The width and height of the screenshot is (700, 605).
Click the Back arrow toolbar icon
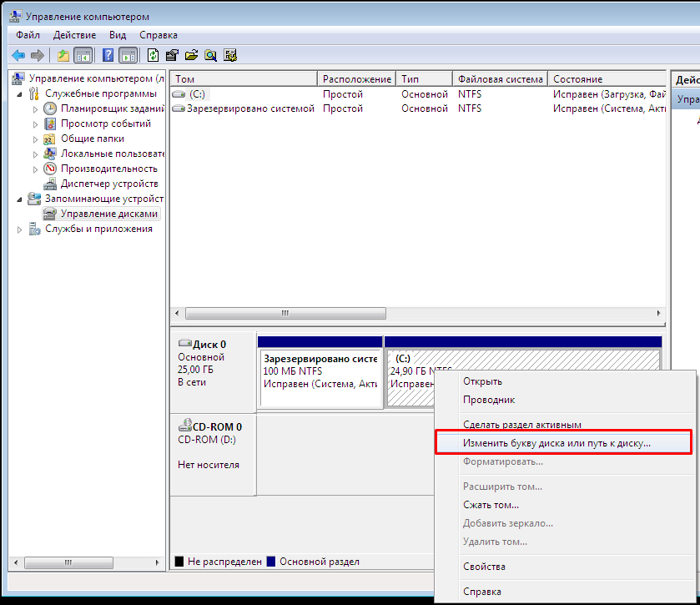click(18, 55)
